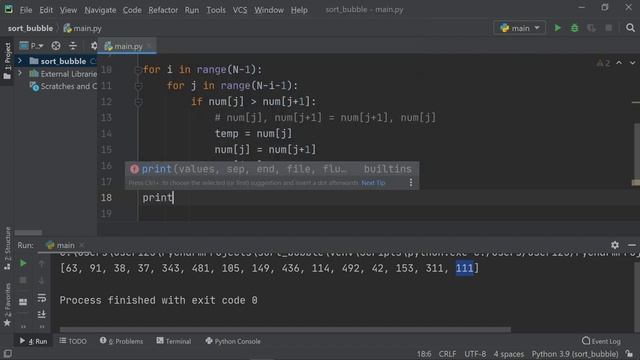
Task: Open the Edit menu
Action: tap(46, 9)
